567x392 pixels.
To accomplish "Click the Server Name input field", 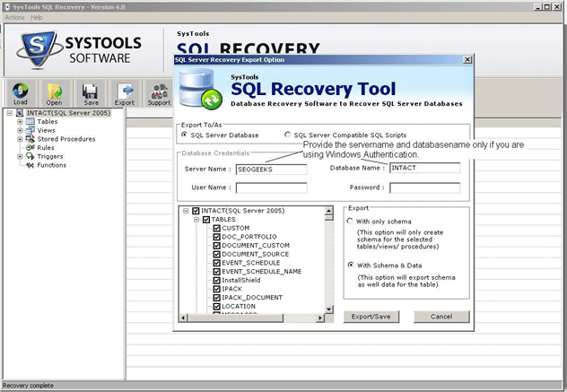I will tap(271, 169).
